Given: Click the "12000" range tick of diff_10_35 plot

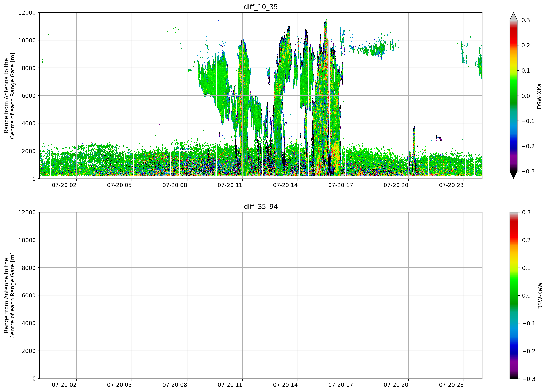Looking at the screenshot, I should (27, 13).
